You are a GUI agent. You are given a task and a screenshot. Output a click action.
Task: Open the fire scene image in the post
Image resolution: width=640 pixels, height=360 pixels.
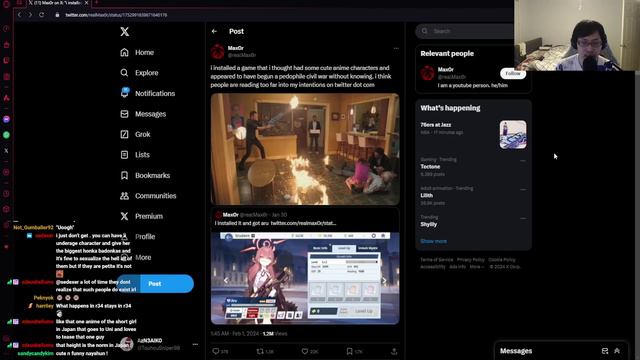tap(305, 149)
